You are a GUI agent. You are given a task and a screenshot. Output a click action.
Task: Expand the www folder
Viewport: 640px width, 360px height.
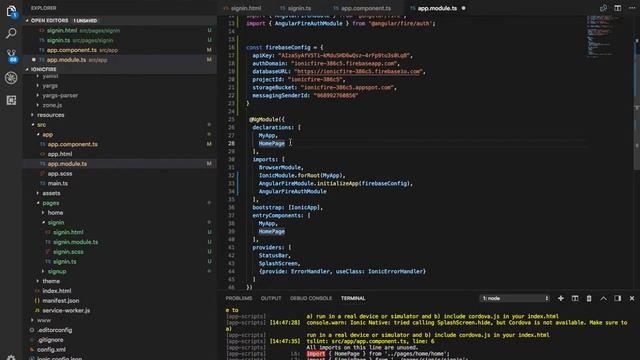[44, 320]
